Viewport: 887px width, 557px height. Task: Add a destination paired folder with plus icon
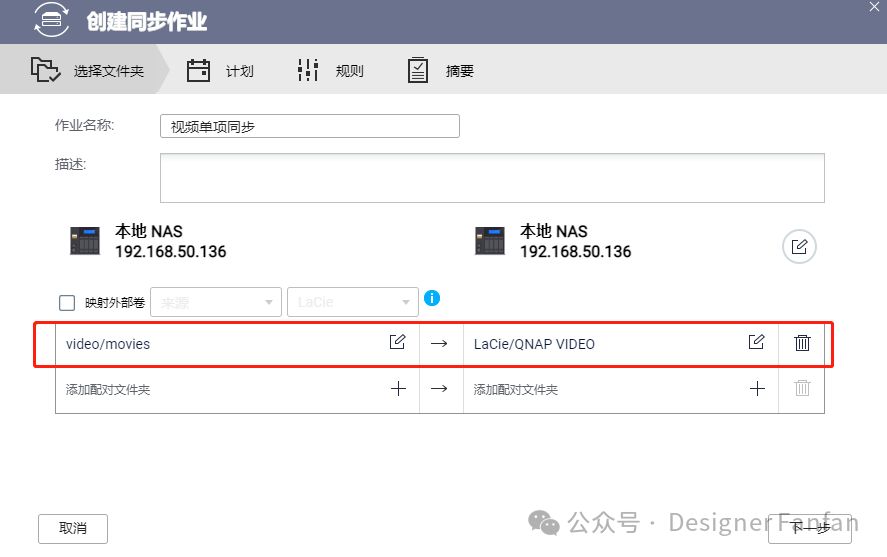click(757, 389)
